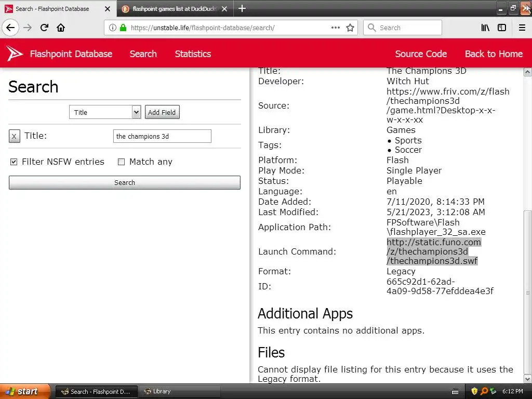
Task: Close the Search - Flashpoint Database tab
Action: tap(107, 9)
